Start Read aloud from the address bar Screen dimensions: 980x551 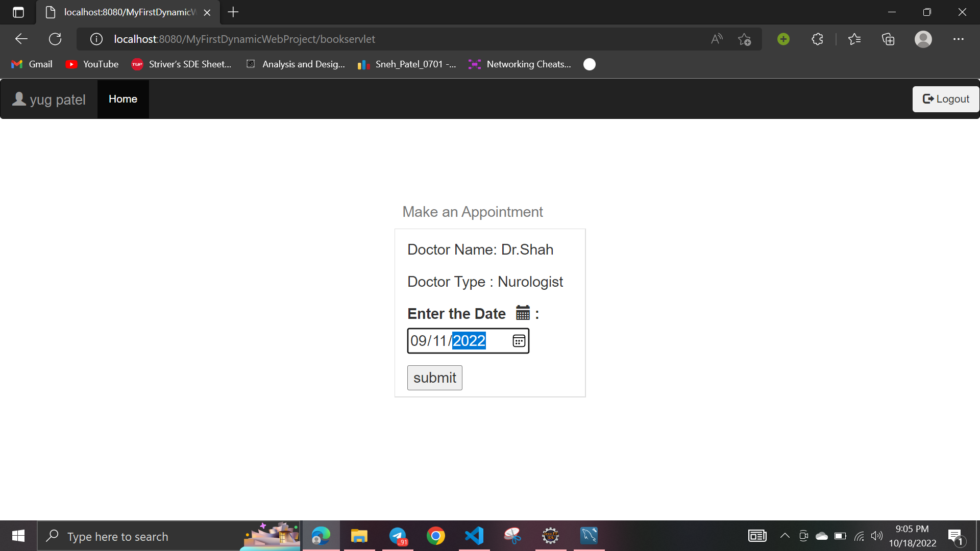(717, 39)
